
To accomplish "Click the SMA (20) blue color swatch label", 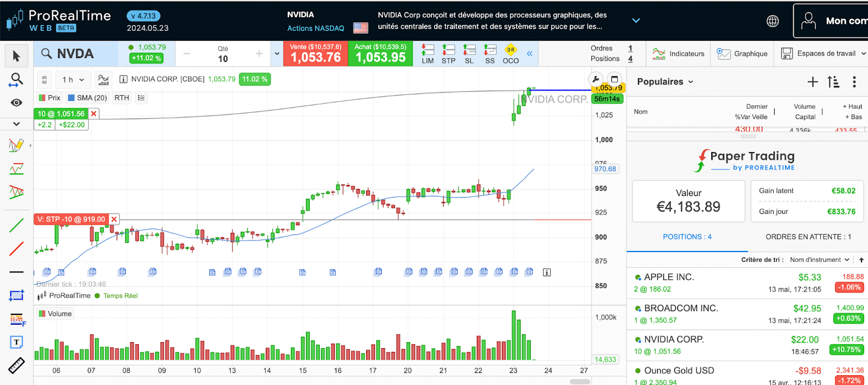I will coord(87,98).
